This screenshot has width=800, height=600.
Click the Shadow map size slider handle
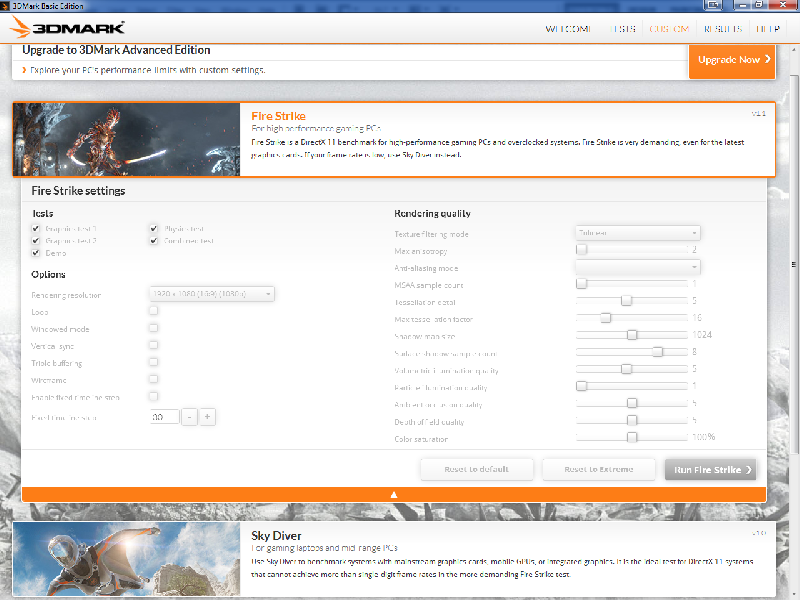point(632,335)
